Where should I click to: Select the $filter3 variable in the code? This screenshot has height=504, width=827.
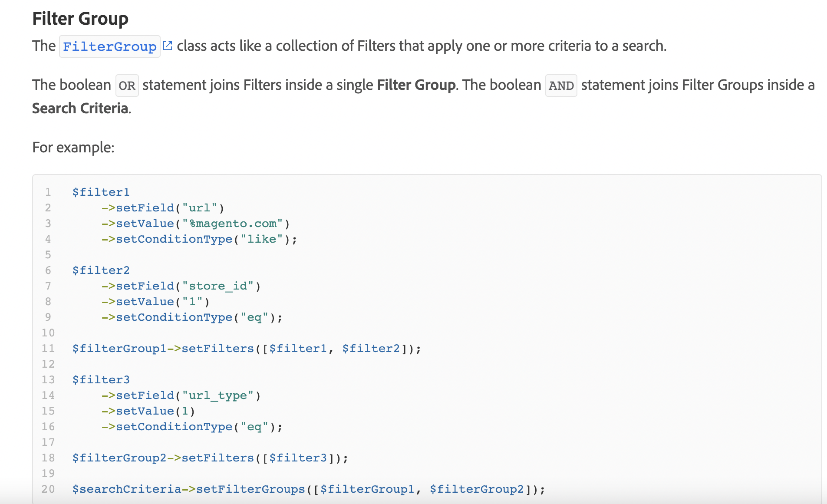101,379
